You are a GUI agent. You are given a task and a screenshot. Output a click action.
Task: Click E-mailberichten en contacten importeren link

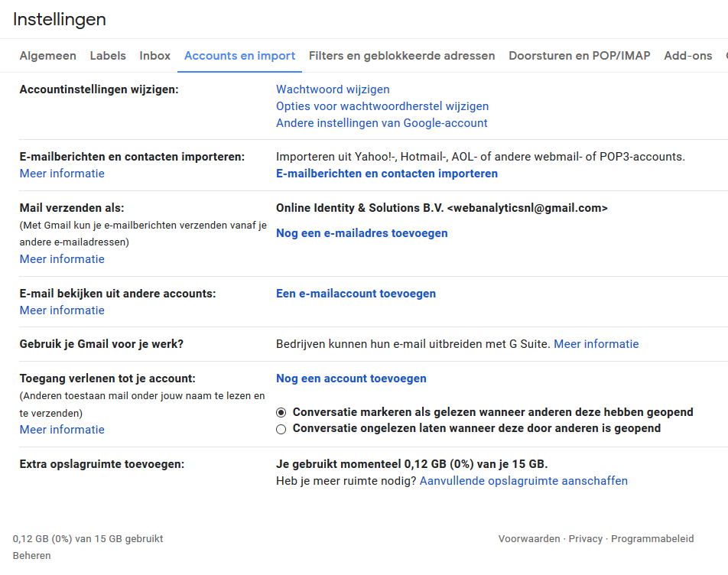coord(386,174)
